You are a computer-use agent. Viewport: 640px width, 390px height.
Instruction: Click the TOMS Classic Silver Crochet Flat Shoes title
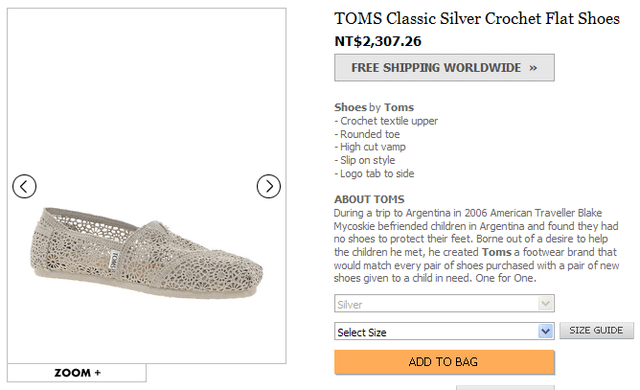pyautogui.click(x=477, y=19)
